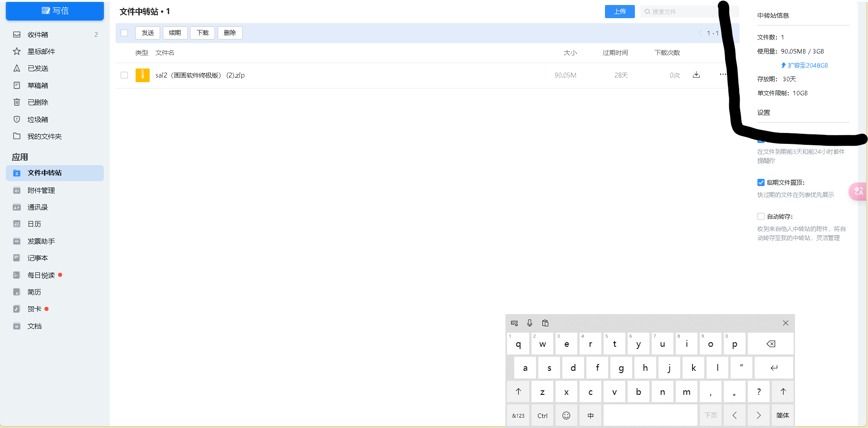Go to 附件管理 in the apps list
Screen dimensions: 868x428
[x=41, y=191]
